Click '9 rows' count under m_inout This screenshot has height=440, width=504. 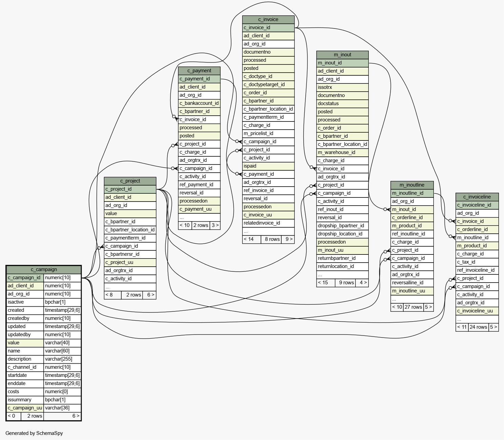tap(346, 283)
